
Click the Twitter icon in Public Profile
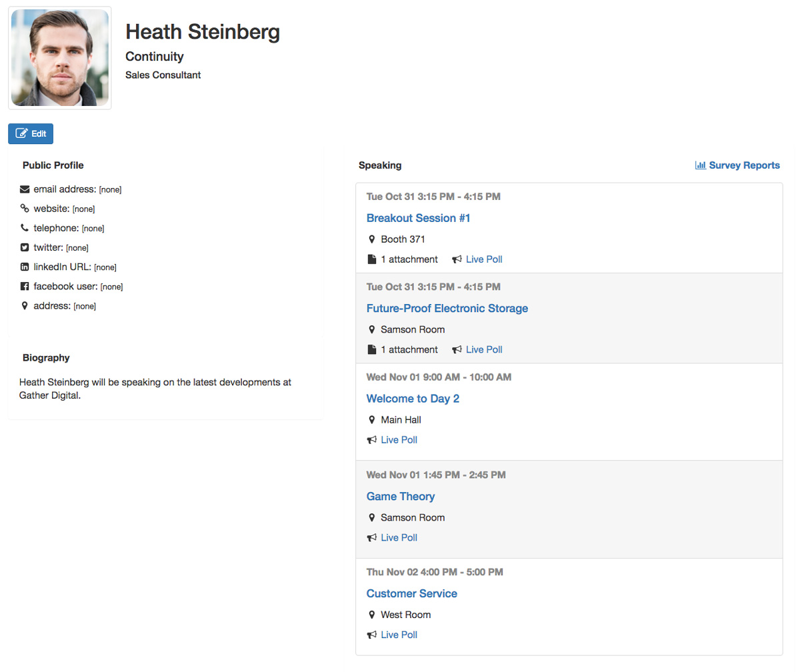25,247
